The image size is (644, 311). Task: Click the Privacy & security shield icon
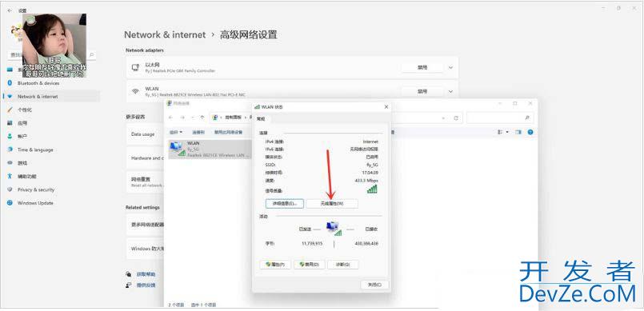(x=10, y=189)
